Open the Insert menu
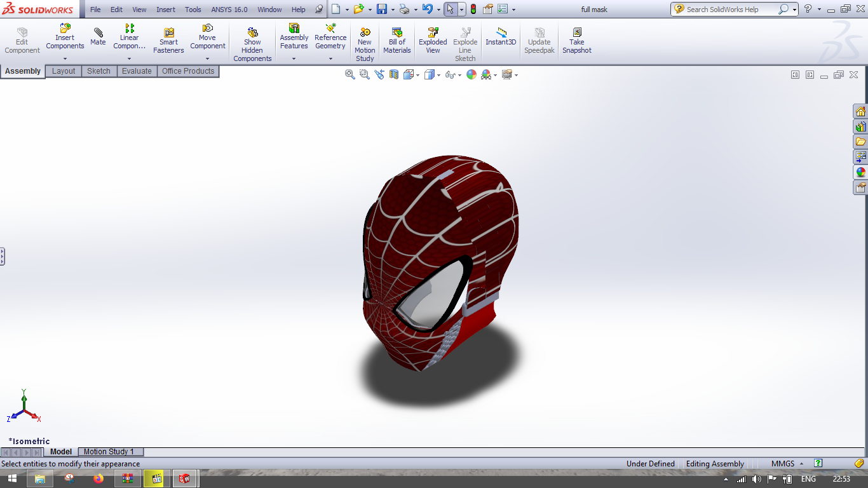 (166, 10)
